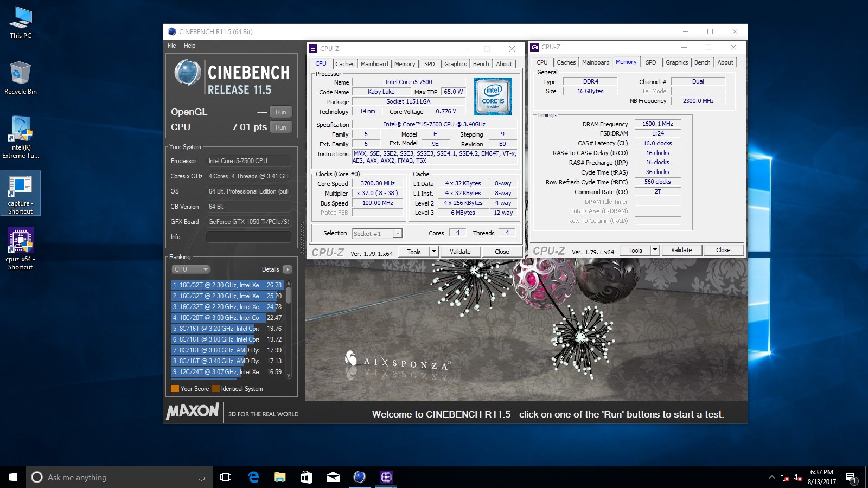
Task: Open This PC desktop icon
Action: pyautogui.click(x=21, y=23)
